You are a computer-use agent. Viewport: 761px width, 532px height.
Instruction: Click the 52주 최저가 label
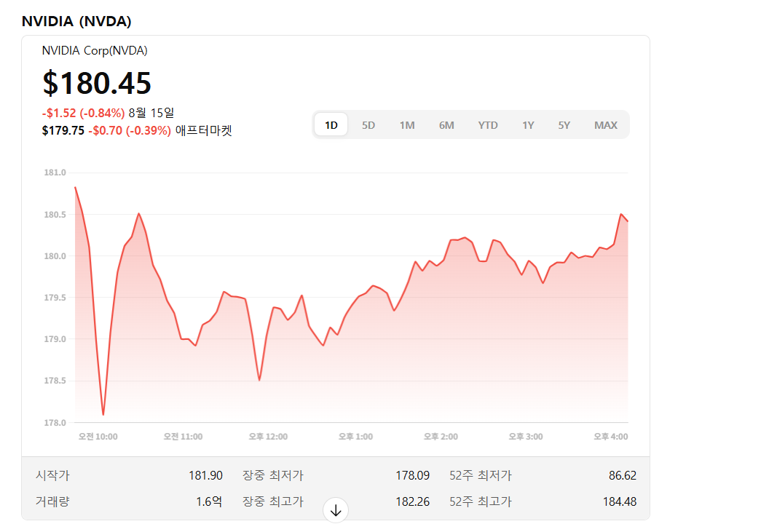481,475
